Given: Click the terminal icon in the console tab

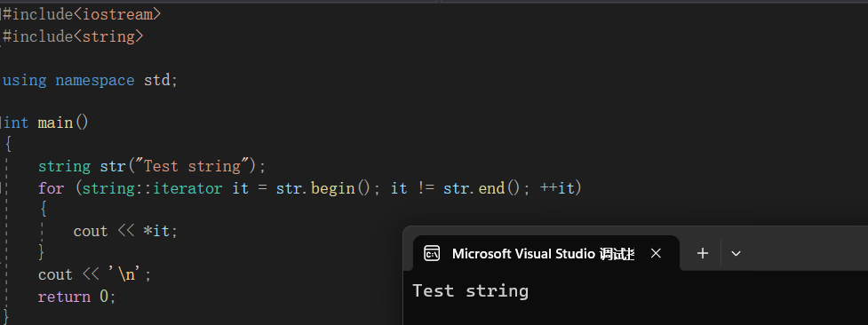Looking at the screenshot, I should 432,254.
